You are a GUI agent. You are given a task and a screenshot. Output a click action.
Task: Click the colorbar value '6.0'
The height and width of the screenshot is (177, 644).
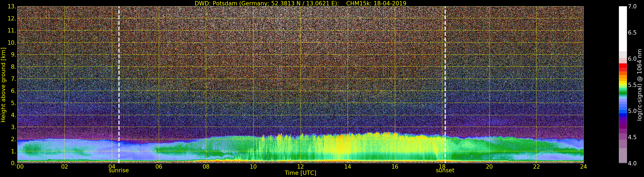[632, 59]
